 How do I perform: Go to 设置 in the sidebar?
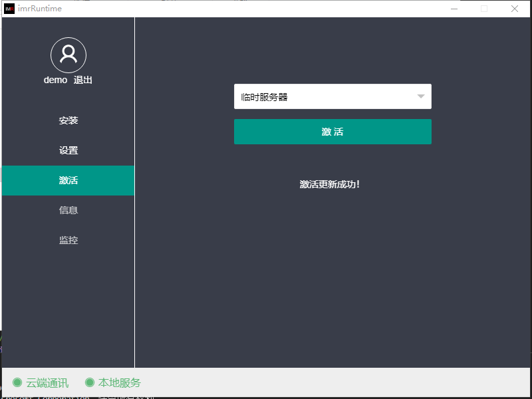pos(68,150)
